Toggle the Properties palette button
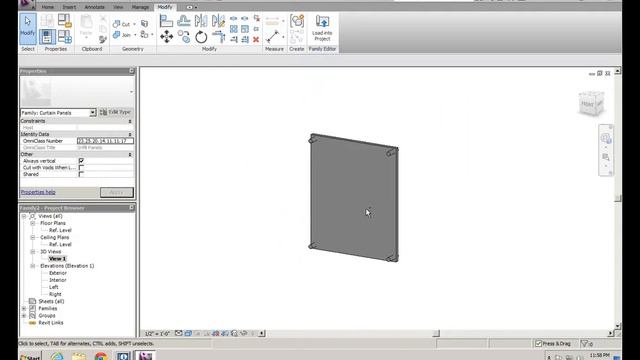This screenshot has height=360, width=640. pos(47,37)
